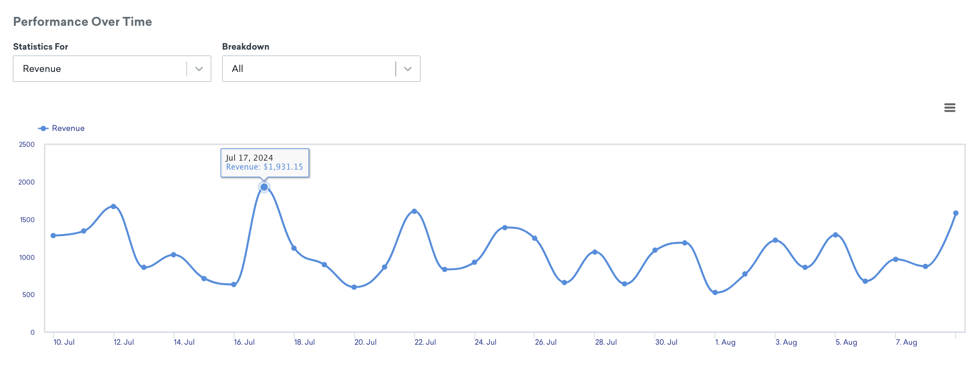Click the Jul 22 revenue data point
This screenshot has width=980, height=368.
coord(415,211)
